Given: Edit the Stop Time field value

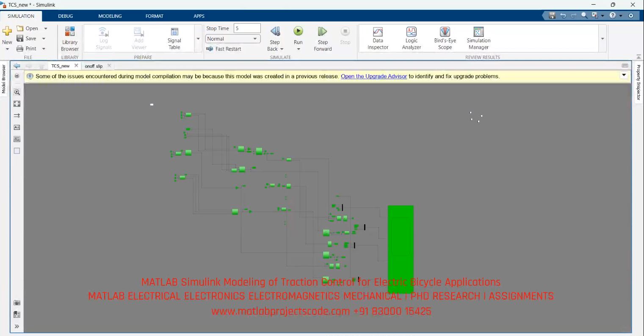Looking at the screenshot, I should click(247, 28).
